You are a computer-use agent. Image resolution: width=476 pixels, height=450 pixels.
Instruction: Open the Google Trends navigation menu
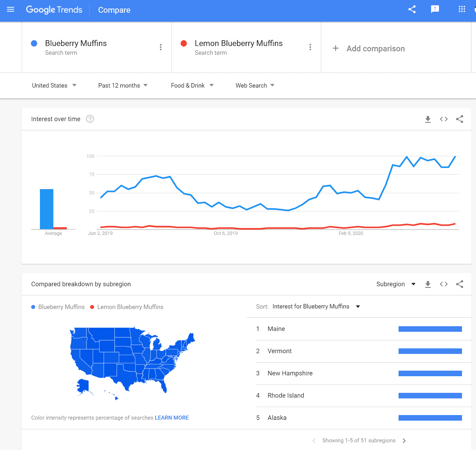(11, 10)
